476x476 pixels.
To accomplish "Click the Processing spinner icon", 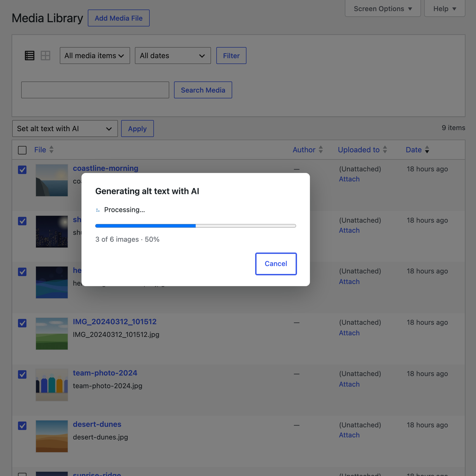I will coord(98,210).
